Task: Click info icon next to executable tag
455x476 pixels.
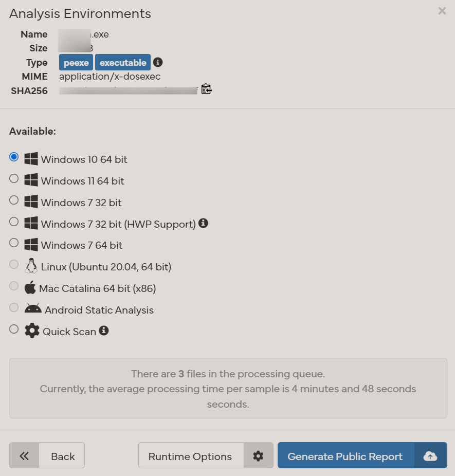Action: tap(158, 62)
